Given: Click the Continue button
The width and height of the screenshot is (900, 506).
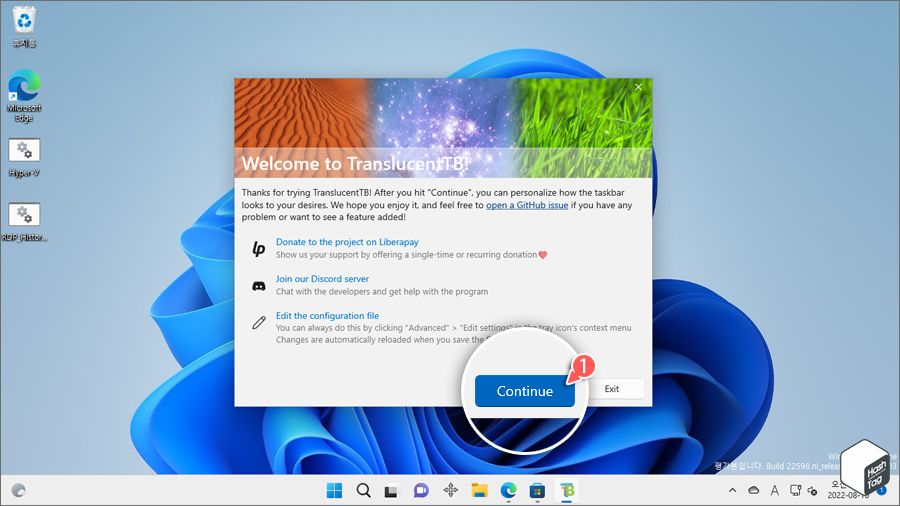Looking at the screenshot, I should coord(525,391).
